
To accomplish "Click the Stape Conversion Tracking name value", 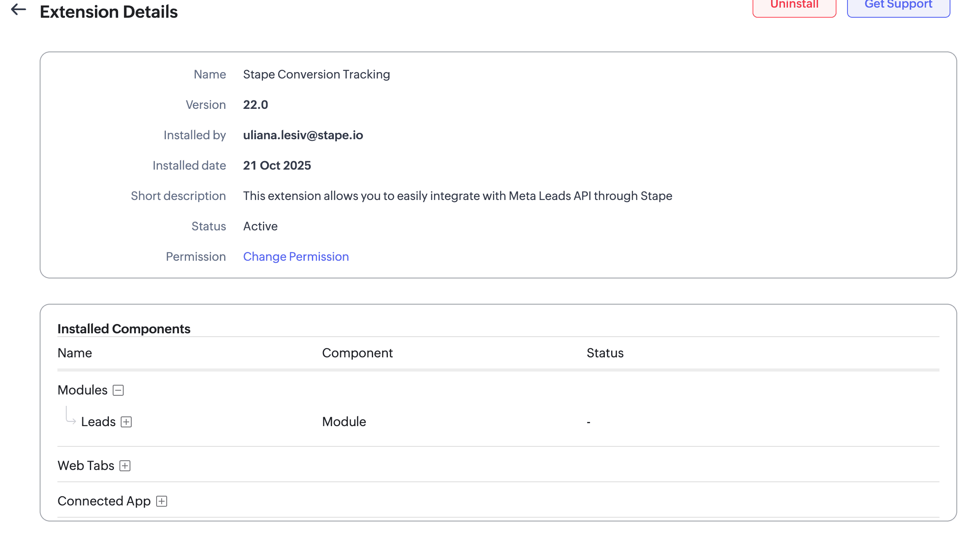I will [x=316, y=74].
